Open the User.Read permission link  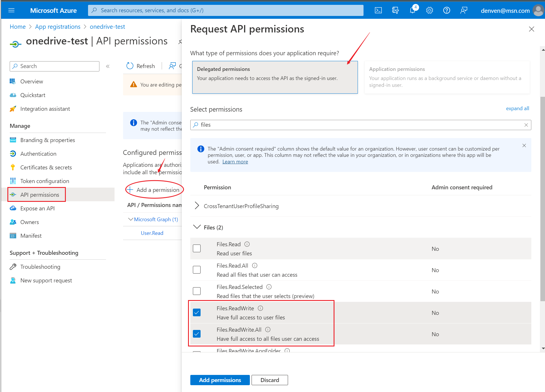[x=152, y=233]
